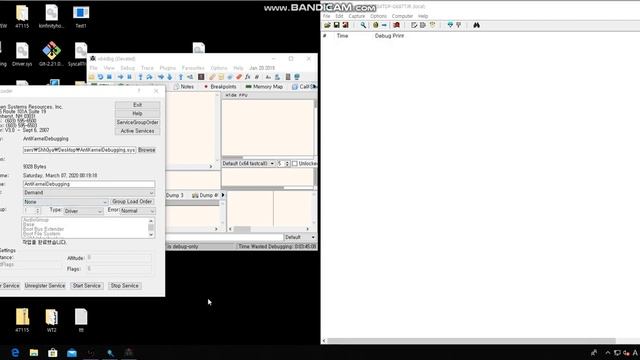Image resolution: width=640 pixels, height=360 pixels.
Task: Click the binoculars find icon in DebugView
Action: tap(476, 25)
